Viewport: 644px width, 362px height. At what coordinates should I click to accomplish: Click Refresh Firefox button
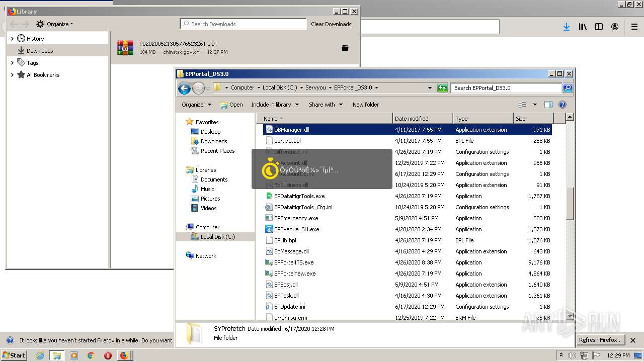point(600,340)
